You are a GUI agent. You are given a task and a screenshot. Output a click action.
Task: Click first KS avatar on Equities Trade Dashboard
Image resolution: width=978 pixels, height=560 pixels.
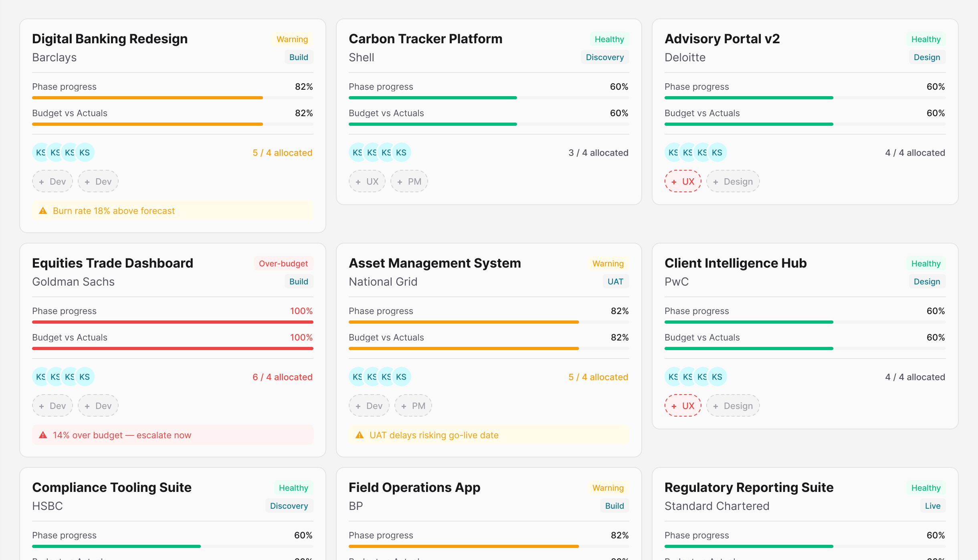[40, 377]
